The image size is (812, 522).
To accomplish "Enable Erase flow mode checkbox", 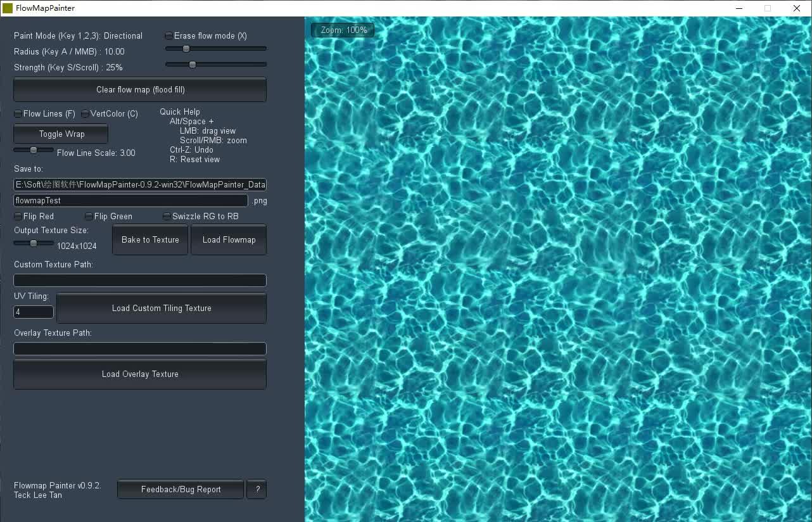I will click(169, 36).
